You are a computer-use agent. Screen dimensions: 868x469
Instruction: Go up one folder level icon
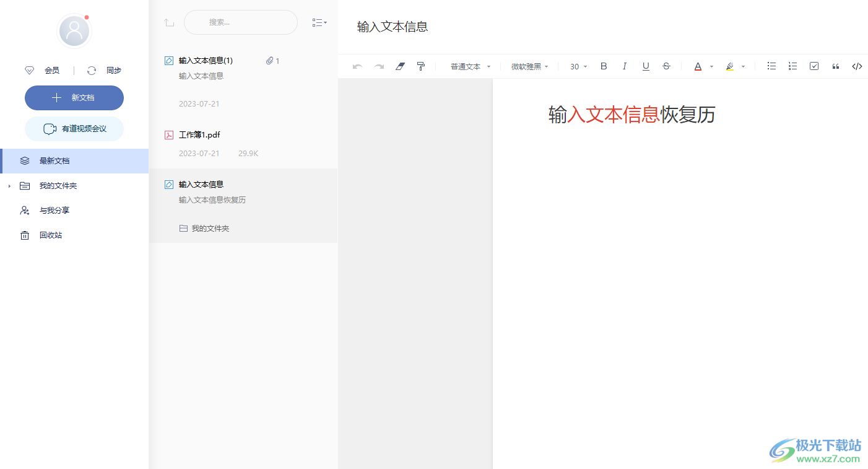169,22
